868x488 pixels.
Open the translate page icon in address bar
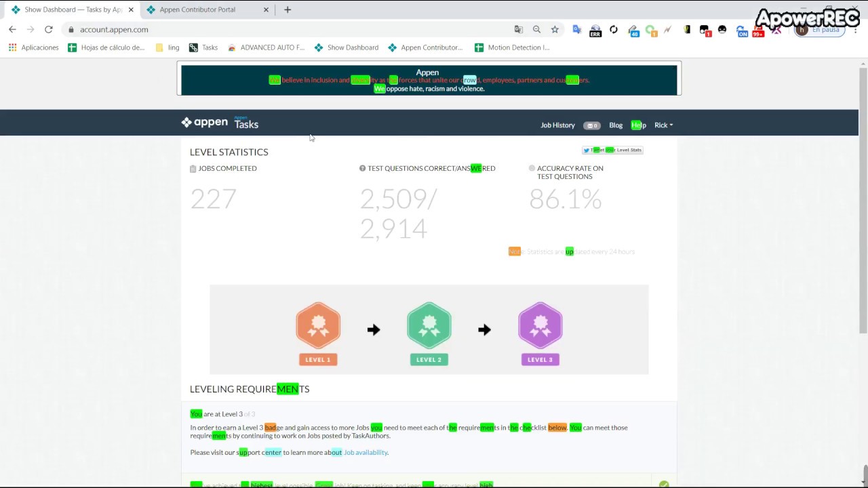click(x=519, y=30)
